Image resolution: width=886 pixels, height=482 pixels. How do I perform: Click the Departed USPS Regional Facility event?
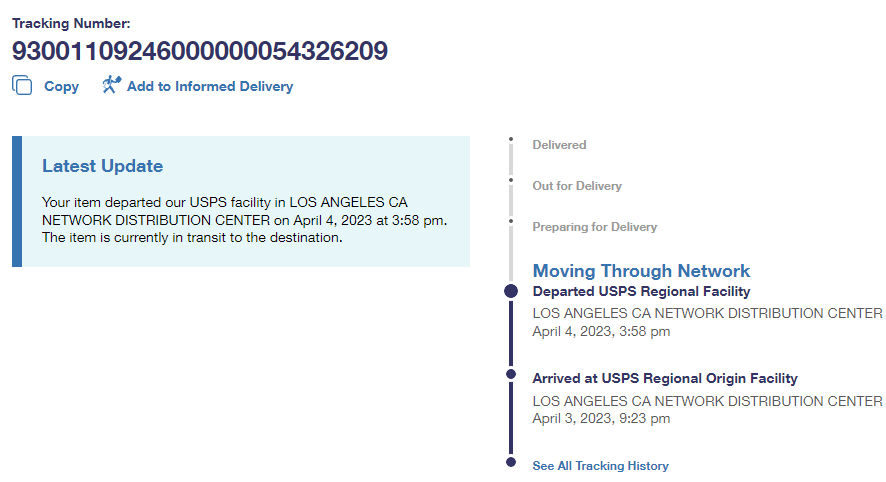tap(641, 292)
